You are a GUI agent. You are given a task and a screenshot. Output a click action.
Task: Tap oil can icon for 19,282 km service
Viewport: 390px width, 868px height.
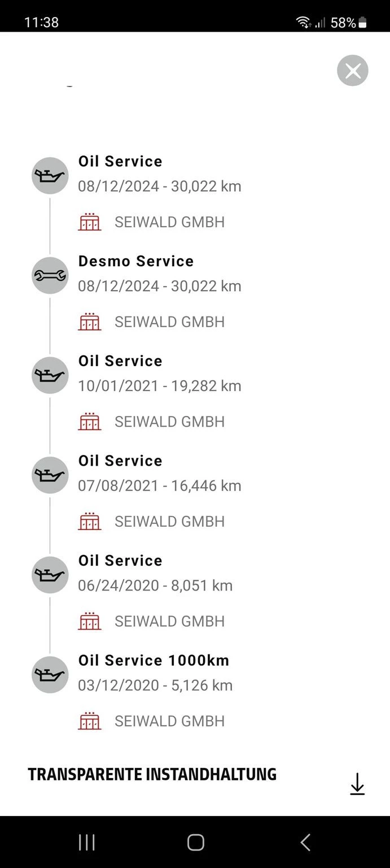[50, 375]
